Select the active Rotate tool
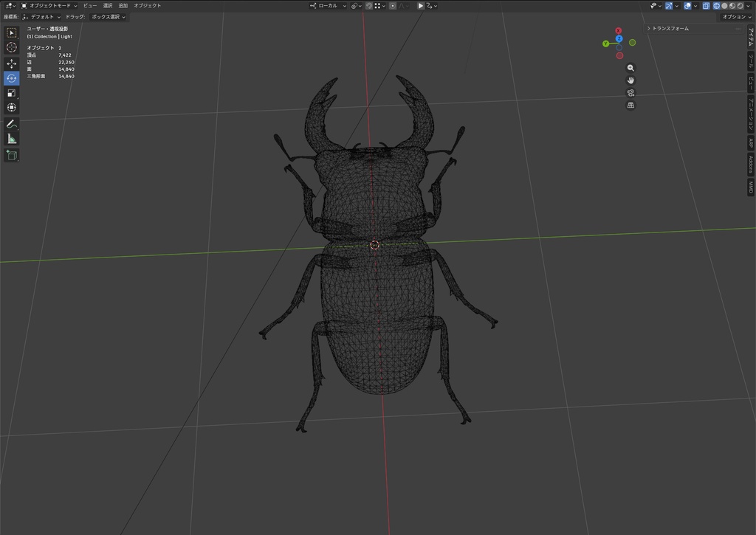Viewport: 756px width, 535px height. click(12, 78)
